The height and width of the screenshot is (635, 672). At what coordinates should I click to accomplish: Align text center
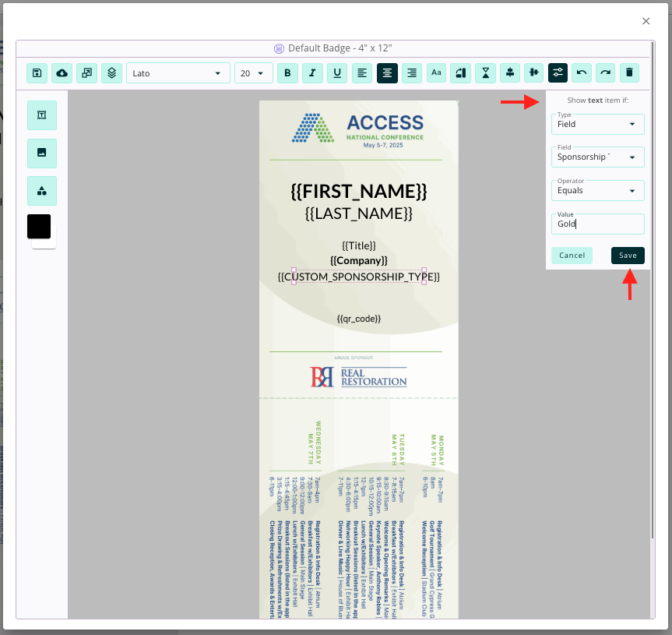coord(387,73)
